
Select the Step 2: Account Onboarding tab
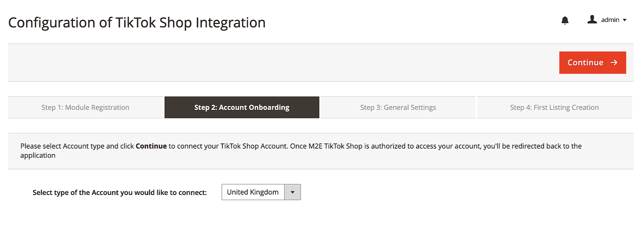pos(242,107)
